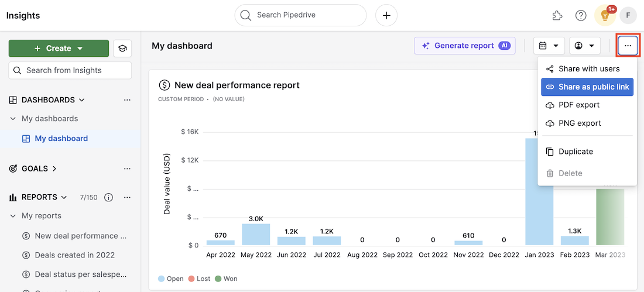The height and width of the screenshot is (292, 644).
Task: Click the 7/150 reports count text
Action: [89, 198]
